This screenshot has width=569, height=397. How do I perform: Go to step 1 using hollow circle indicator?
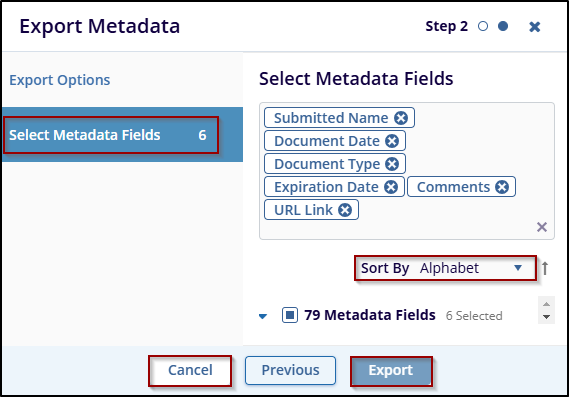click(x=483, y=26)
